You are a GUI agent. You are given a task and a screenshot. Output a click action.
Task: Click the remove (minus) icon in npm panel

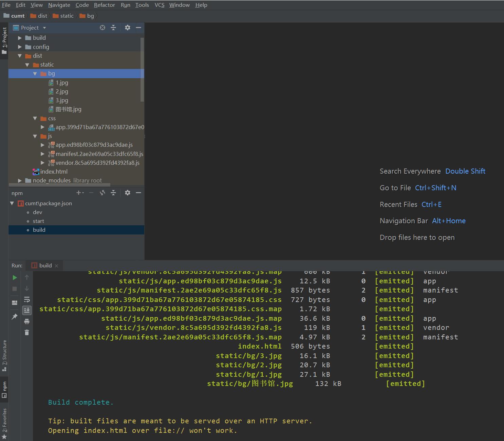click(91, 193)
